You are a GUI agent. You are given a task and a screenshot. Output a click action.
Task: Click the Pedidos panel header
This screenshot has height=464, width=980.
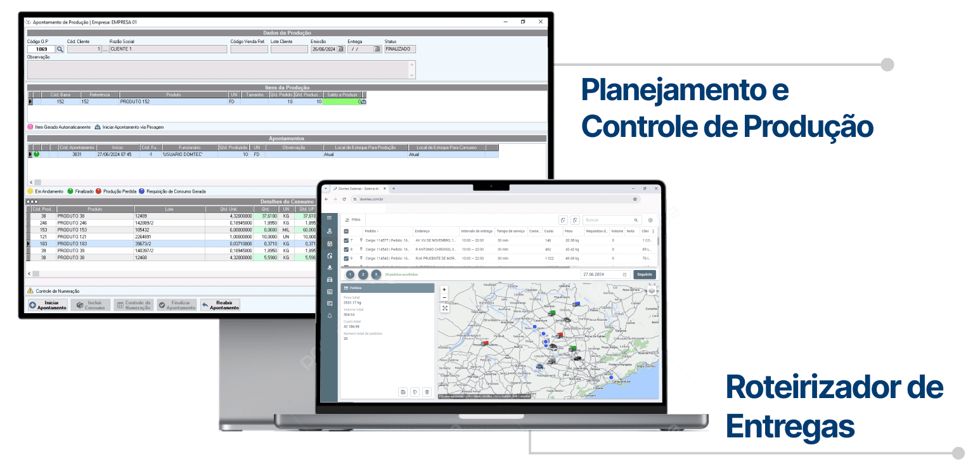387,288
